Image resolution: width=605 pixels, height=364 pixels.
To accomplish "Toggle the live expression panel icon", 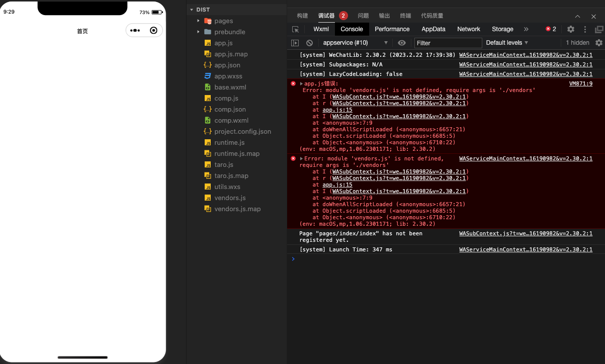I will coord(294,43).
